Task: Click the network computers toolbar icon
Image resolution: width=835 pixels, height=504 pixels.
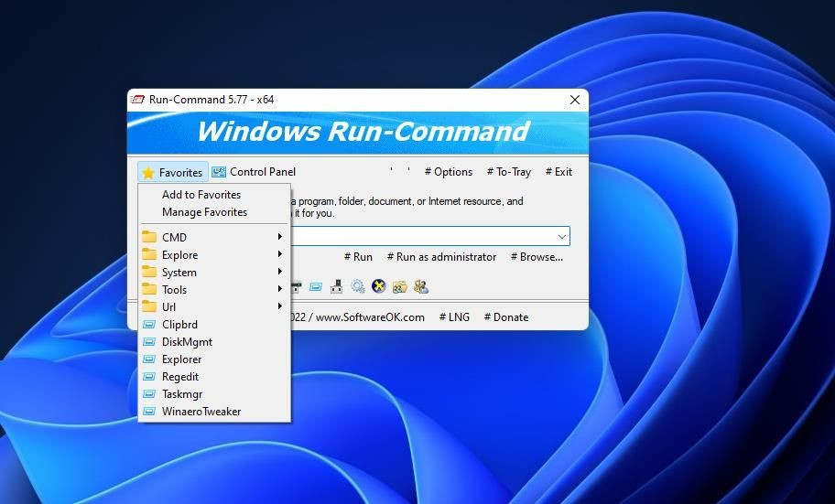Action: coord(336,287)
